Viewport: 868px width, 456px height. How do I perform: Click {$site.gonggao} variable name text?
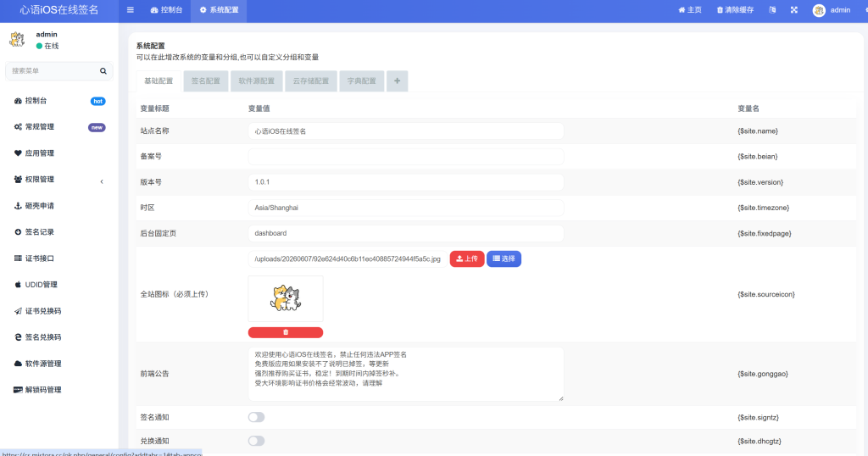click(763, 374)
